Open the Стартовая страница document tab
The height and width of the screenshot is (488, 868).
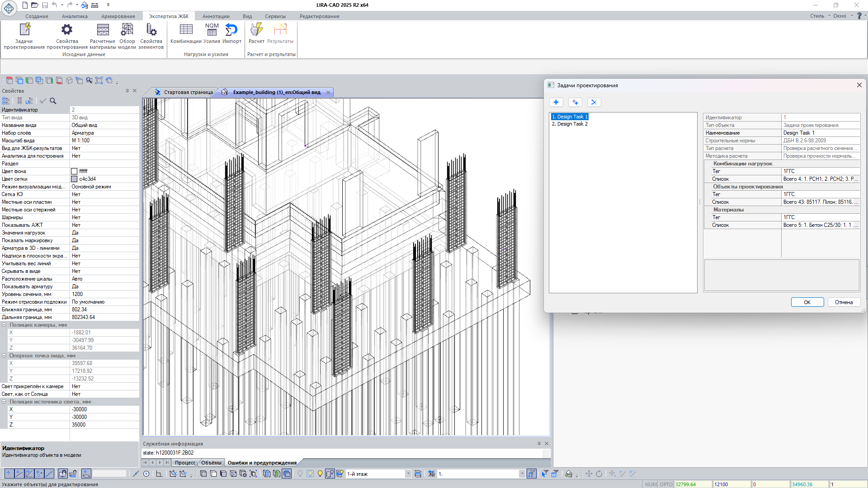click(188, 92)
